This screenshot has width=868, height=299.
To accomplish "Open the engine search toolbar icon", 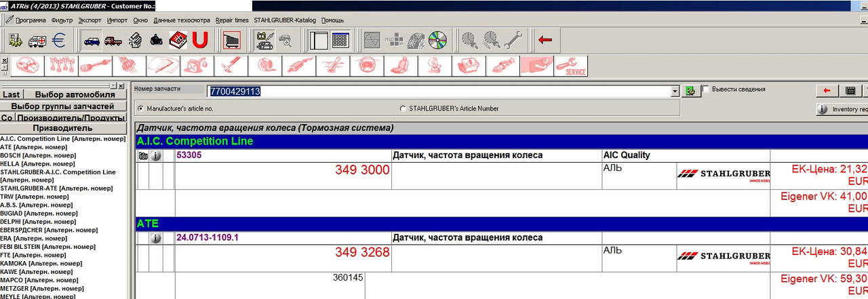I will 135,41.
